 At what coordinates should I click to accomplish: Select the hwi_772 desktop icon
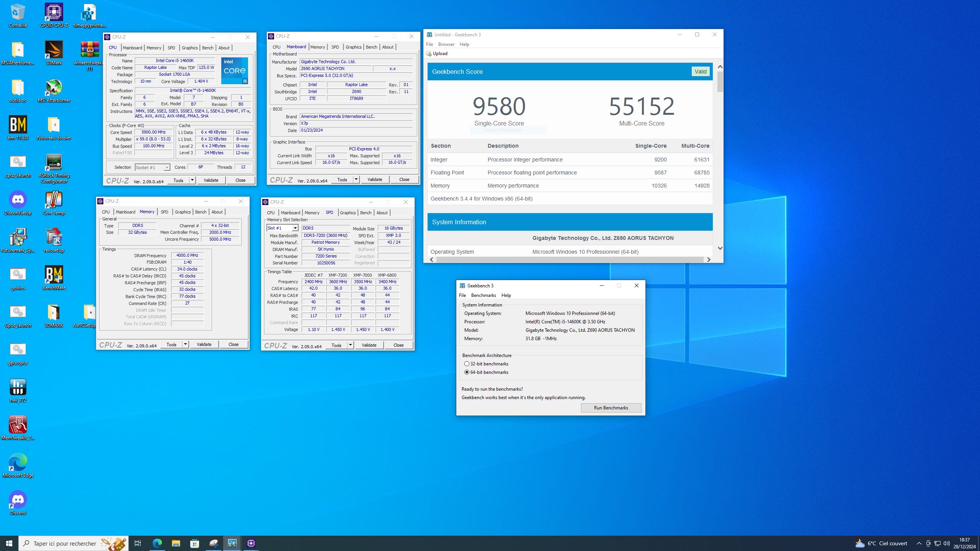[x=18, y=390]
